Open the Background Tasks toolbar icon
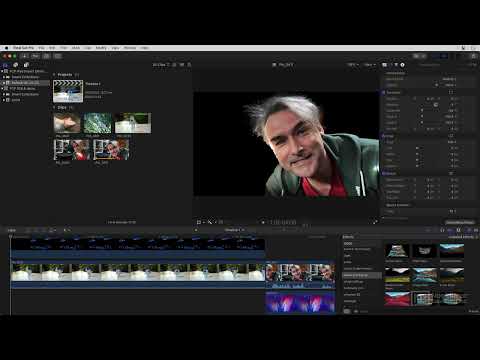Viewport: 480px width, 360px height. [47, 56]
